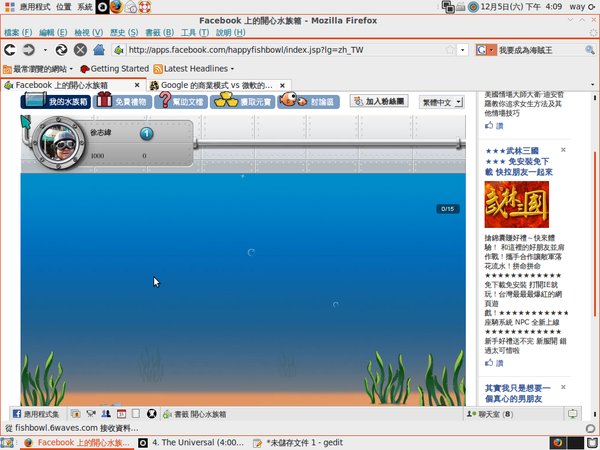The width and height of the screenshot is (600, 450).
Task: Click the notes page icon in Facebook bar
Action: pos(136,414)
